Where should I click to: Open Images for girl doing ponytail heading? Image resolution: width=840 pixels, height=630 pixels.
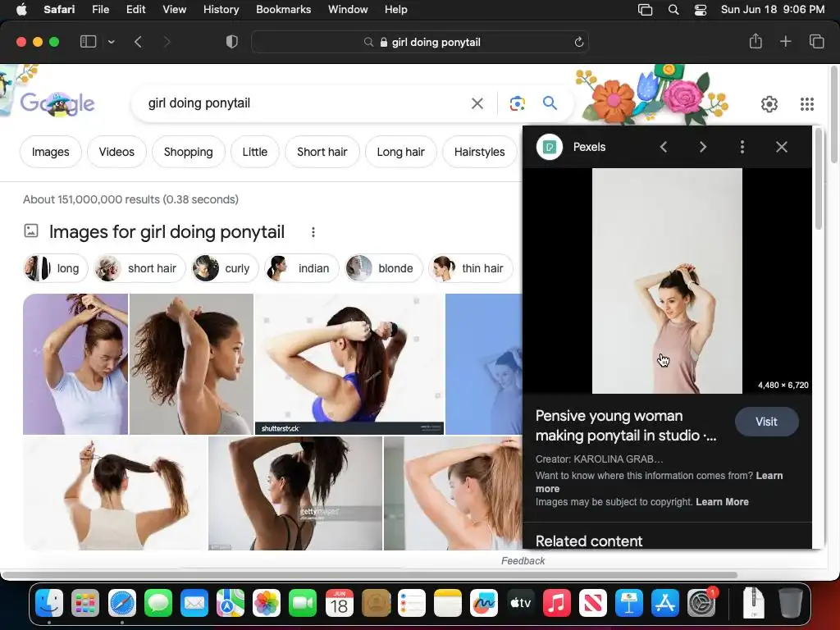pos(167,232)
